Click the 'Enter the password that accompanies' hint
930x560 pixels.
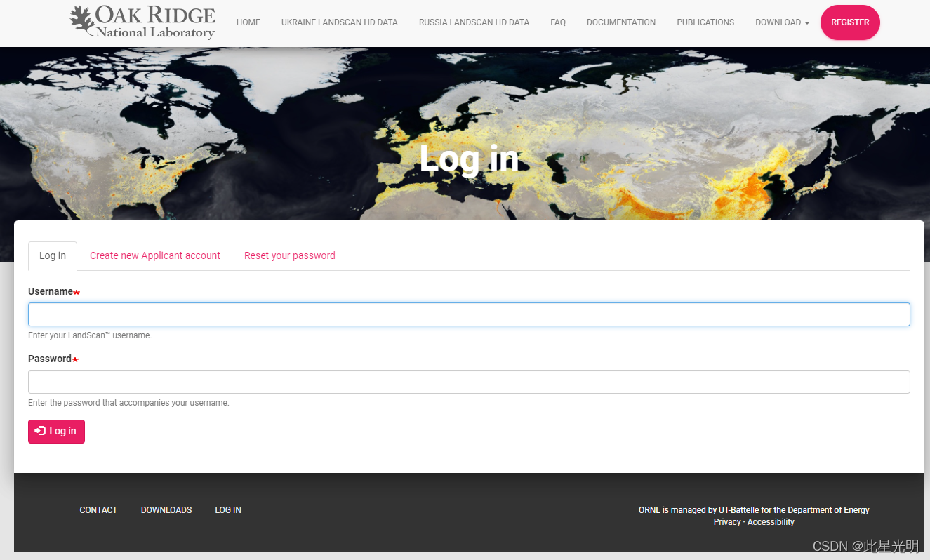pos(128,403)
